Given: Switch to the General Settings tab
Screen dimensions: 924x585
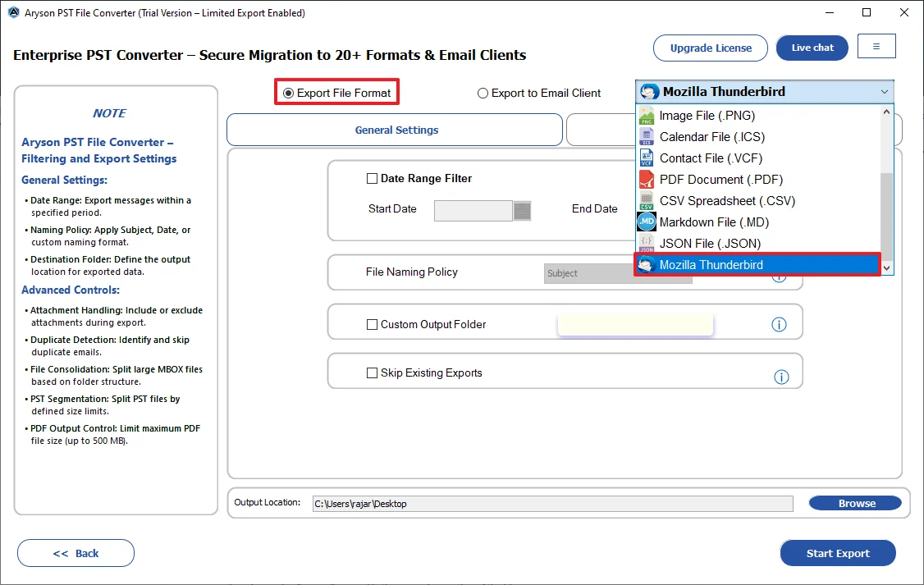Looking at the screenshot, I should pos(395,130).
